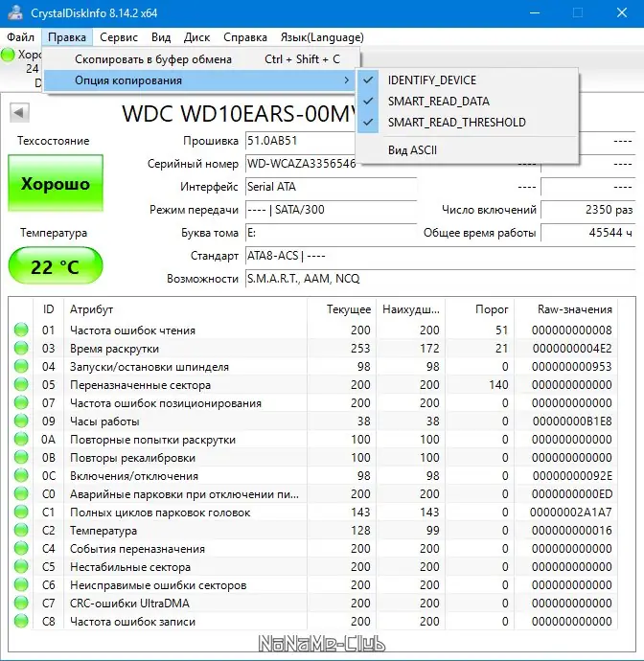644x661 pixels.
Task: Click the Порог column header
Action: (480, 309)
